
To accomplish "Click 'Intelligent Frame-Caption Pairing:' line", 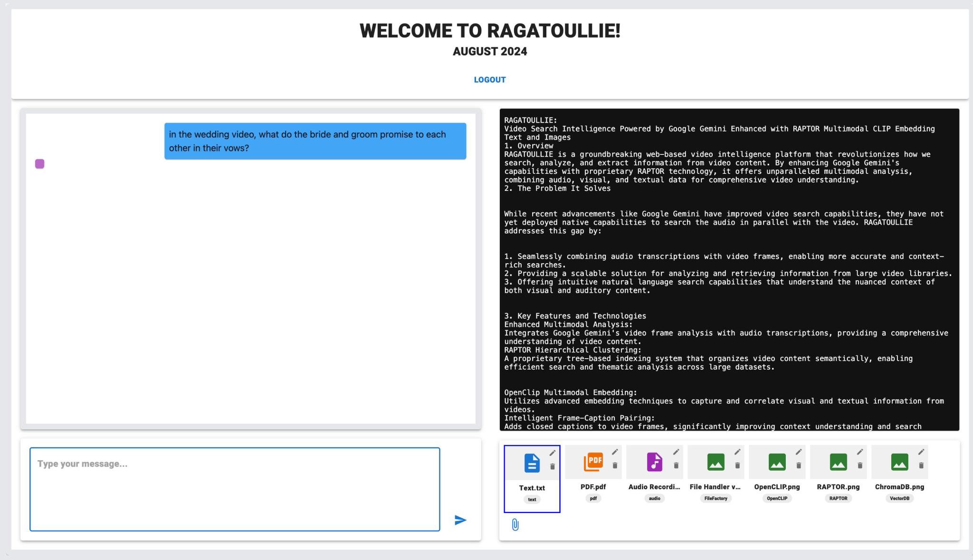I will [x=579, y=418].
